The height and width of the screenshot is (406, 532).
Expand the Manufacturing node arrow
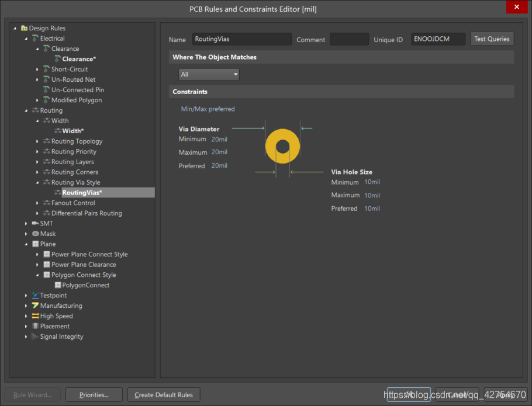pyautogui.click(x=26, y=306)
